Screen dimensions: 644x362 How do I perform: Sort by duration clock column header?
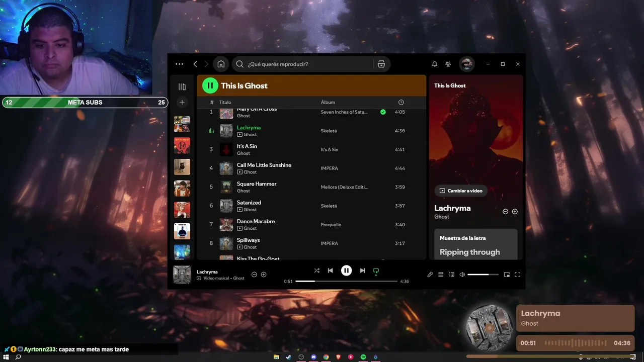point(401,102)
